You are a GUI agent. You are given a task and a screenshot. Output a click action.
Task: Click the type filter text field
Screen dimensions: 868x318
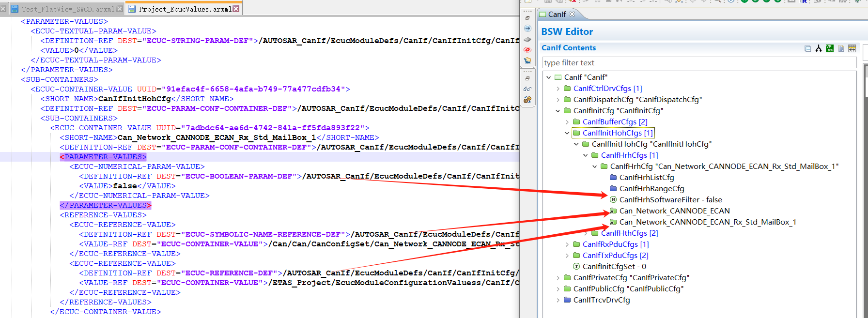(699, 62)
